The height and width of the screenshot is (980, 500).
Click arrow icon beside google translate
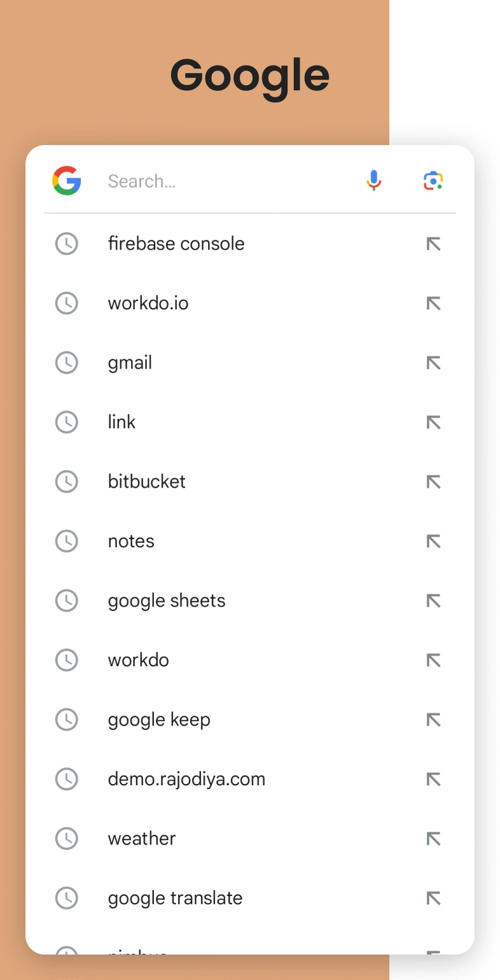click(x=433, y=898)
